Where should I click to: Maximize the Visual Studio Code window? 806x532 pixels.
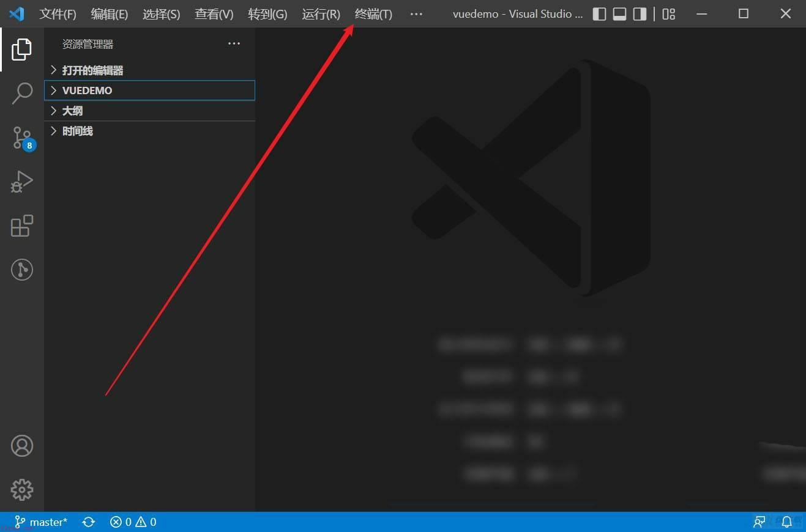click(744, 14)
